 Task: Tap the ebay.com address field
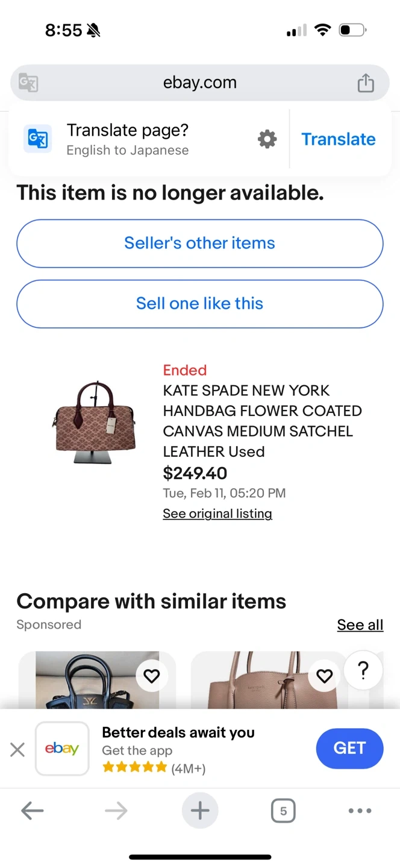coord(199,83)
